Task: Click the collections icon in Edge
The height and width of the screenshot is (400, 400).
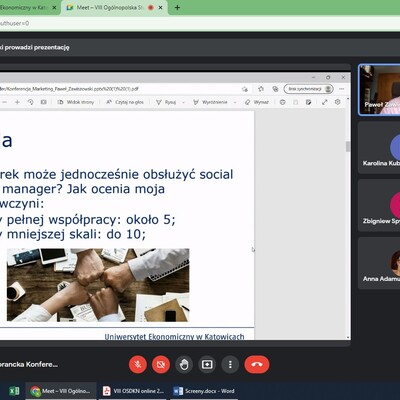Action: tap(275, 89)
